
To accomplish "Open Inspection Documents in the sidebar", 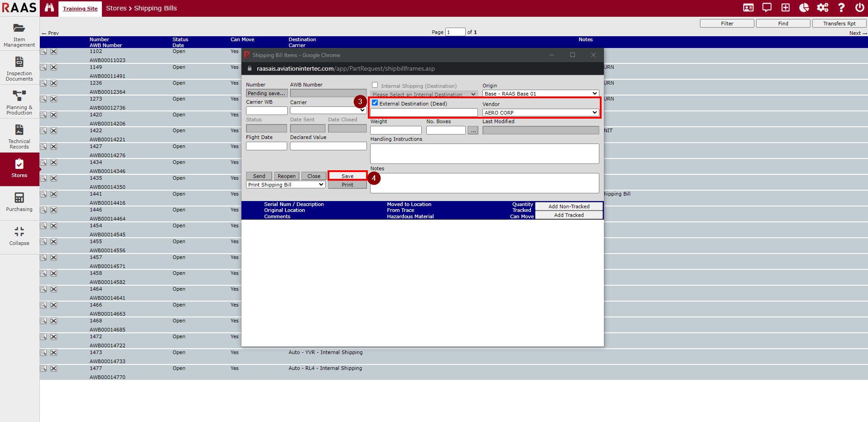I will 19,69.
